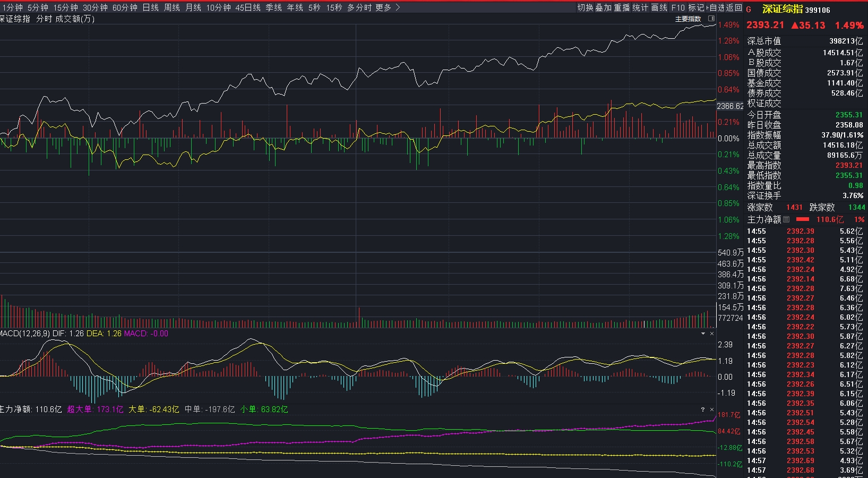The width and height of the screenshot is (868, 478).
Task: Click the 叠加 overlay button
Action: [604, 7]
